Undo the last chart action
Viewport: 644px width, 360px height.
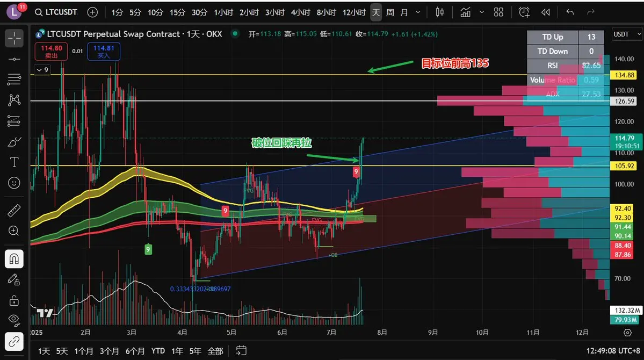point(570,12)
